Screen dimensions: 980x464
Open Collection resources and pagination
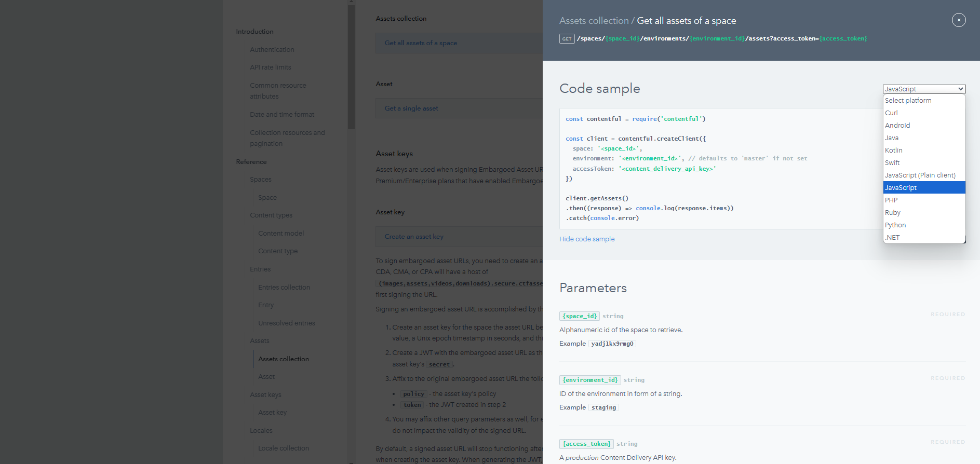point(287,138)
